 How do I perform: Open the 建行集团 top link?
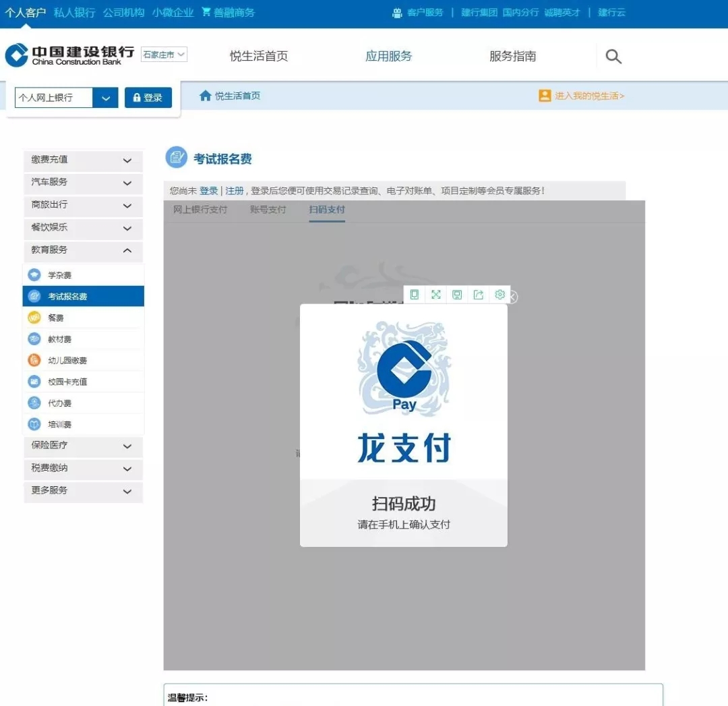[479, 13]
